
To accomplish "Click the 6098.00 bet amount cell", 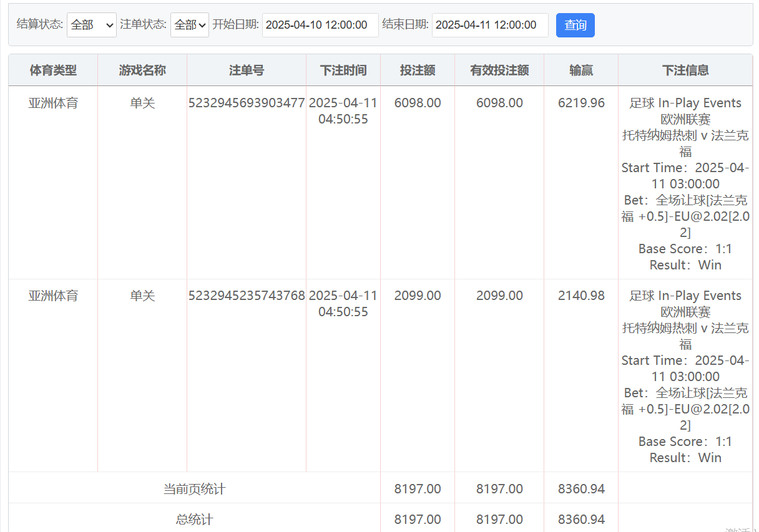I will (x=418, y=103).
